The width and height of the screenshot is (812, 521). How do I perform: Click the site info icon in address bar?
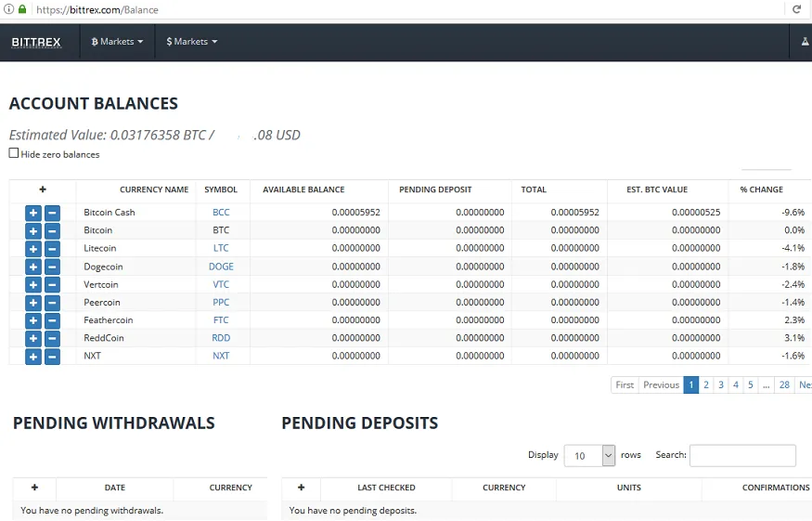tap(8, 8)
